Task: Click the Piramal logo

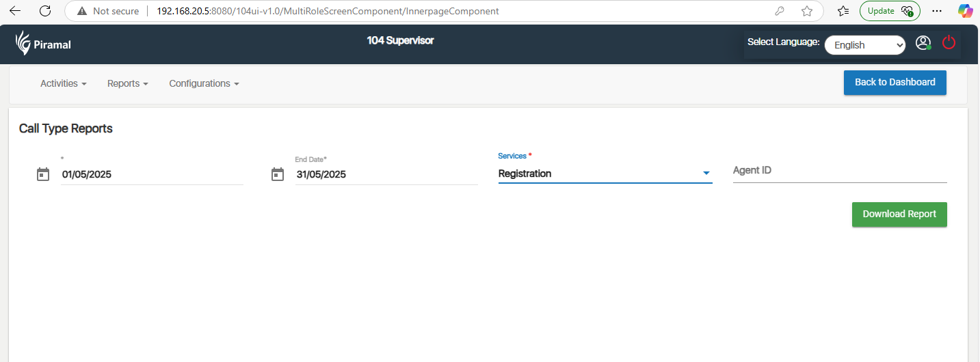Action: coord(42,43)
